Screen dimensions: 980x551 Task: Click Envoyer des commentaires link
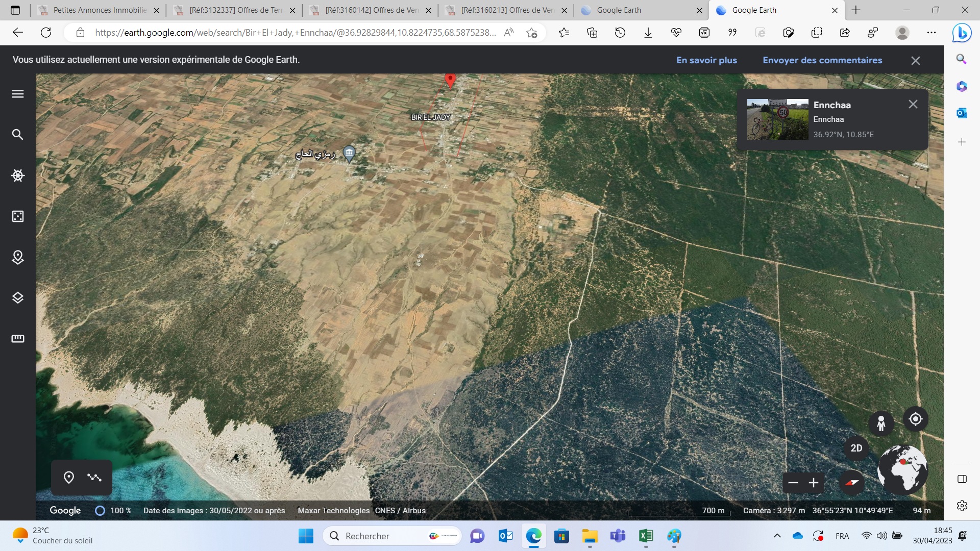(822, 60)
